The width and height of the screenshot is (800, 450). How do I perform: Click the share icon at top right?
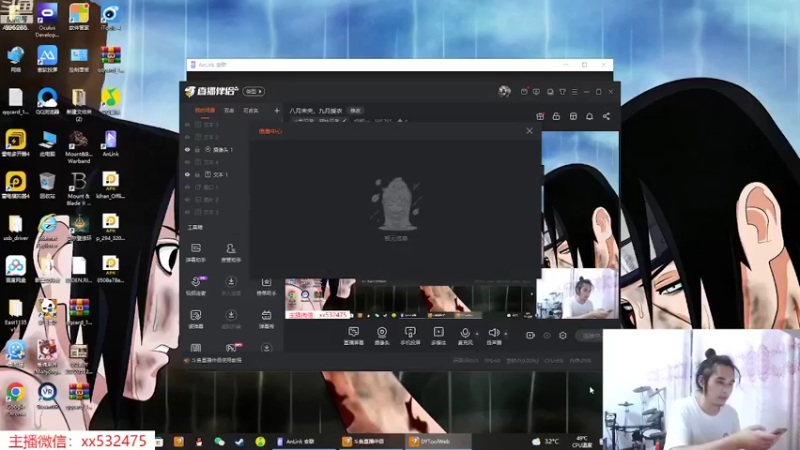tap(606, 116)
